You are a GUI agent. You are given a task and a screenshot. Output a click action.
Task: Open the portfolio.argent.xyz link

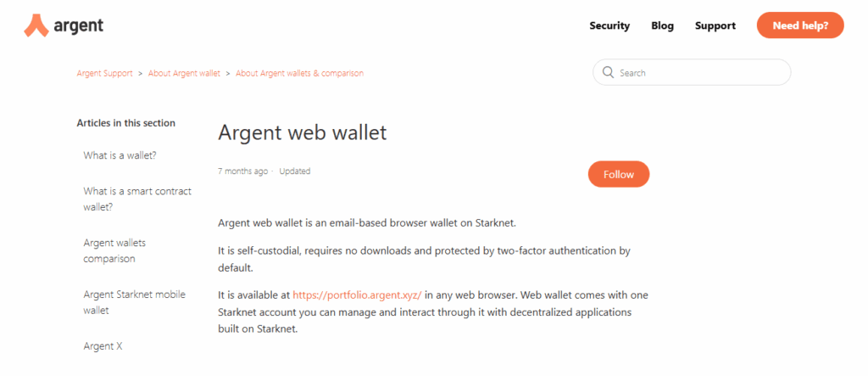point(357,295)
